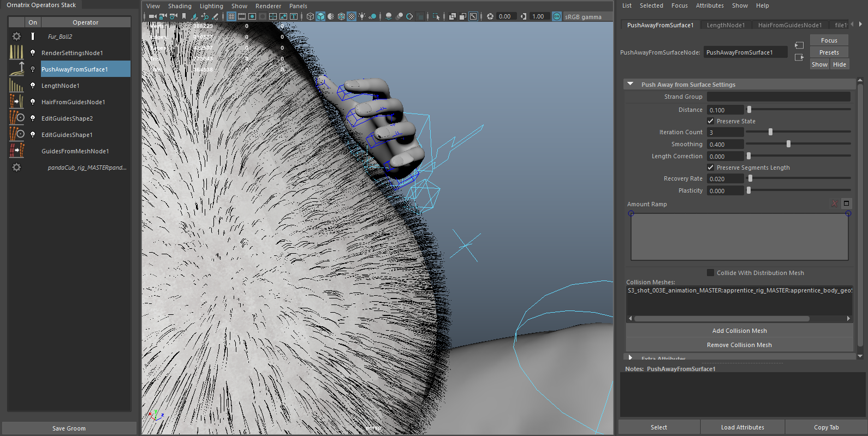Click the GuidesFromMeshNode1 operator icon
Image resolution: width=868 pixels, height=436 pixels.
(16, 151)
